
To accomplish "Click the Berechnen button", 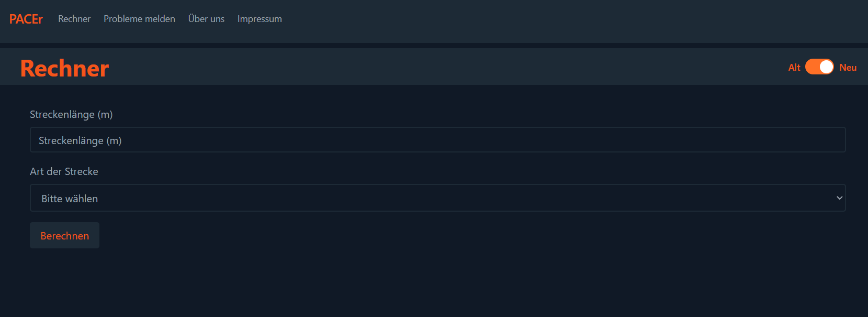I will pos(64,235).
